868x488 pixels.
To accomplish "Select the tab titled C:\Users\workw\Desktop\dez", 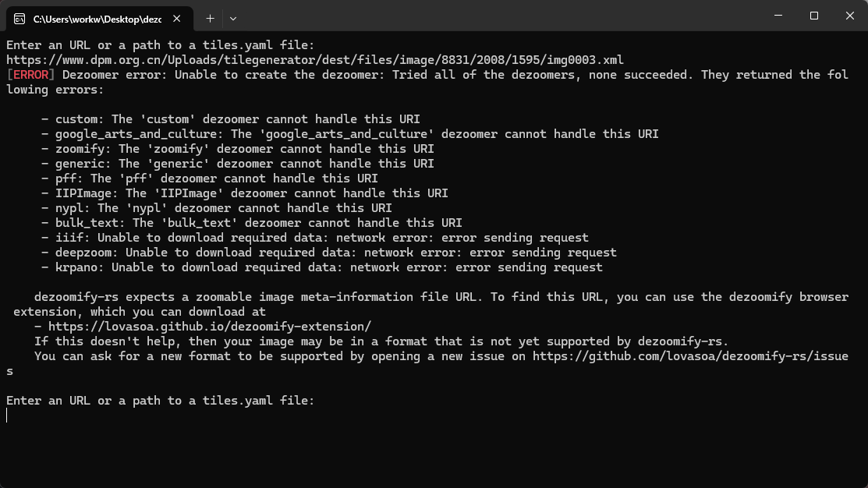I will 101,18.
